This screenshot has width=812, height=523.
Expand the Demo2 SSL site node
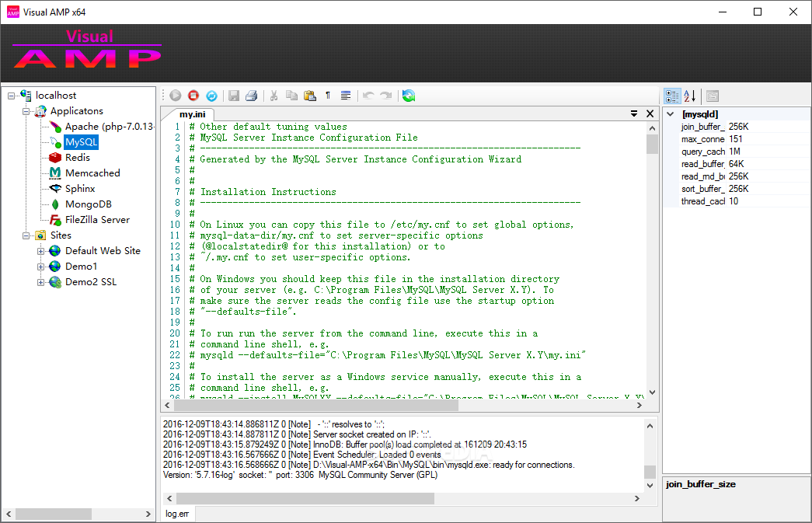click(x=41, y=282)
